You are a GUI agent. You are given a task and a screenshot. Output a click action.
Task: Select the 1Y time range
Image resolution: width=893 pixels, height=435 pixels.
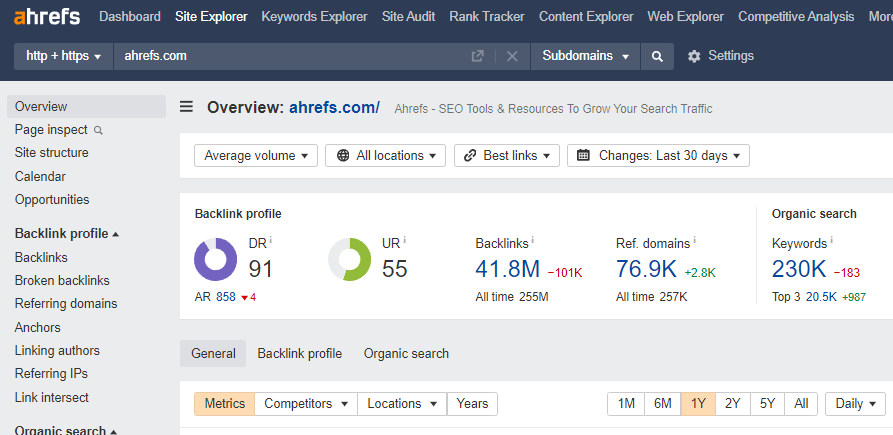click(x=698, y=404)
